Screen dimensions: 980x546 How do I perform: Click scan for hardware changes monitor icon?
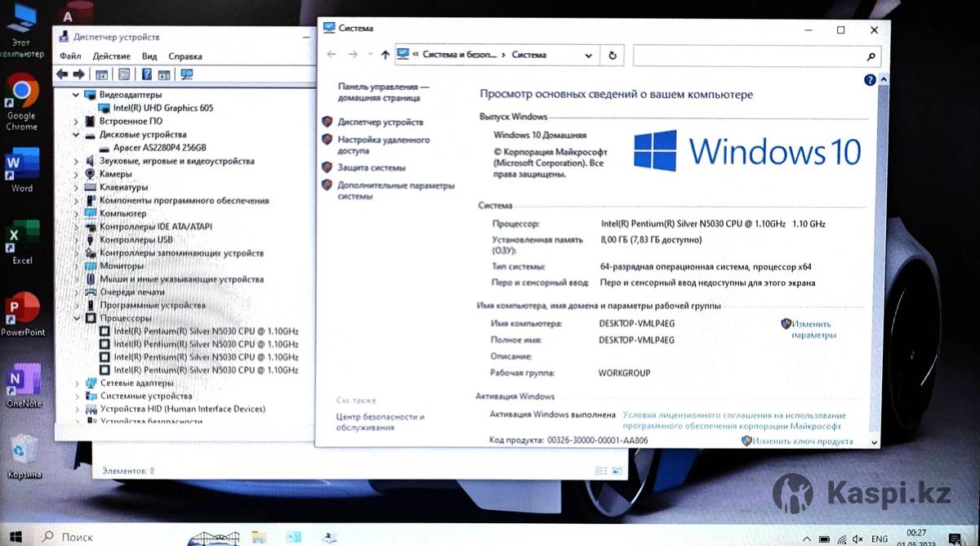point(187,74)
